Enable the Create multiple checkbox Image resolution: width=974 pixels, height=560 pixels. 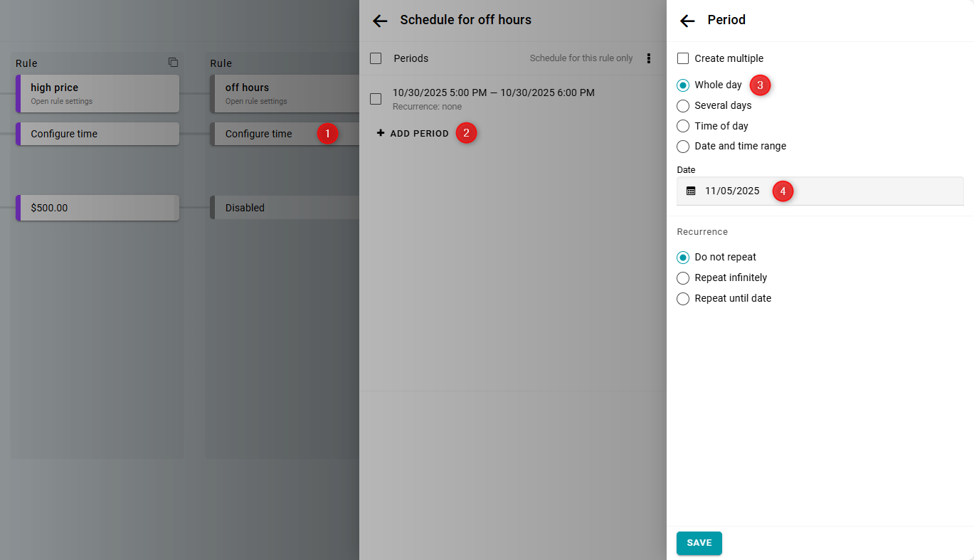(x=683, y=58)
